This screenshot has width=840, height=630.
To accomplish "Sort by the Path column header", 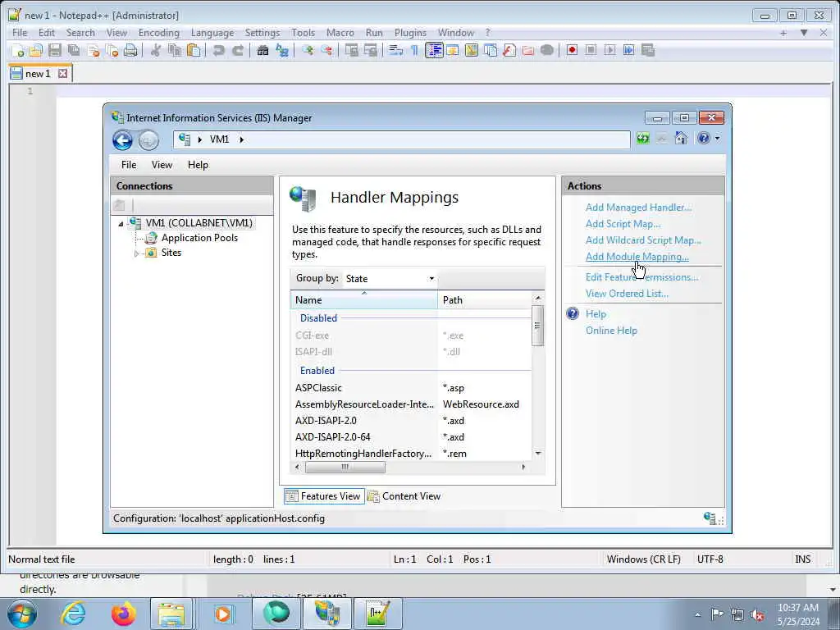I will pos(485,300).
